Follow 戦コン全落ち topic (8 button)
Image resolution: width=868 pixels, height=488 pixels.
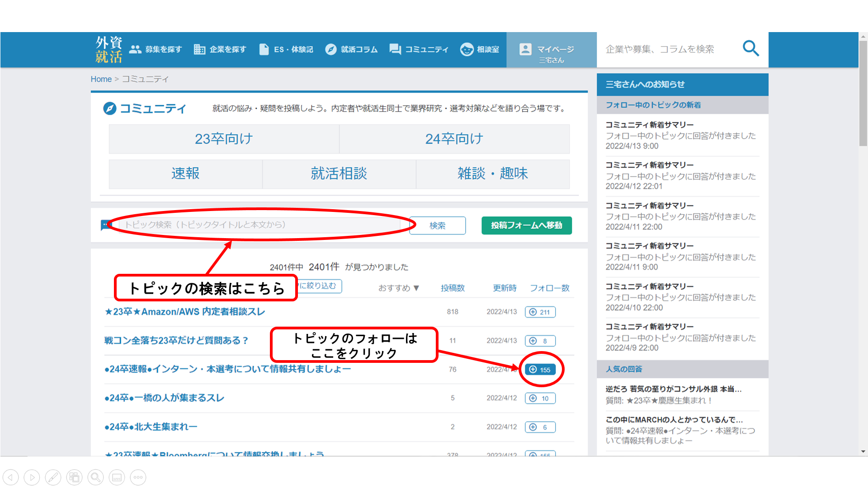(540, 341)
